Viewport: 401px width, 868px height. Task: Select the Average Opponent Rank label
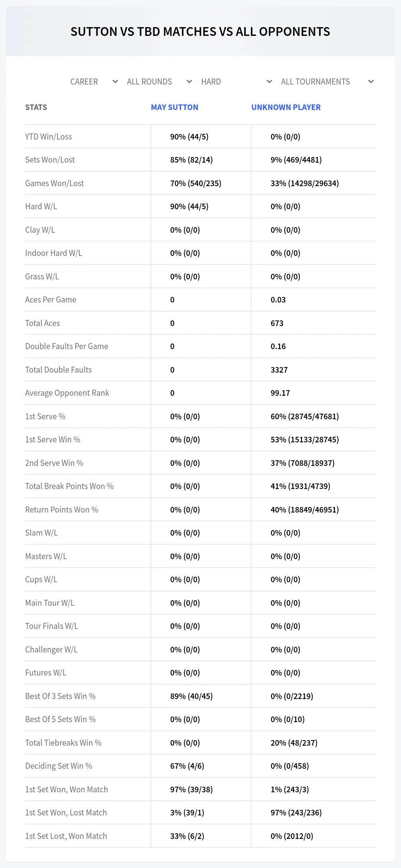point(67,393)
